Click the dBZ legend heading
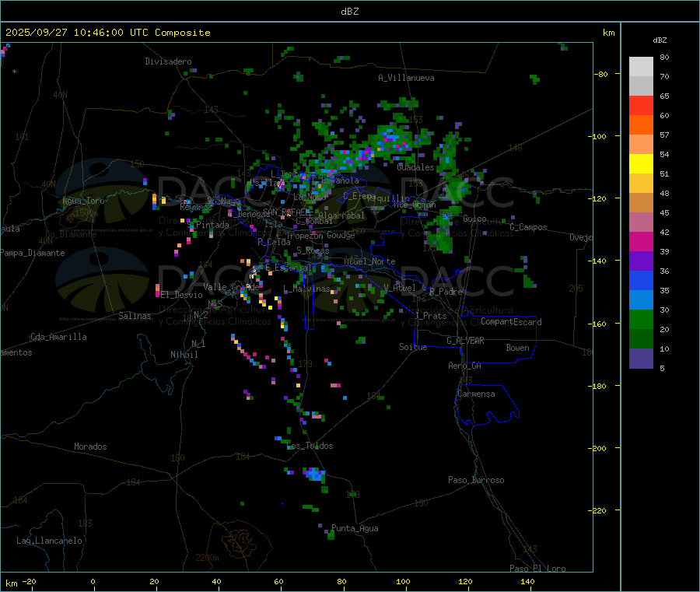700x592 pixels. pyautogui.click(x=660, y=40)
